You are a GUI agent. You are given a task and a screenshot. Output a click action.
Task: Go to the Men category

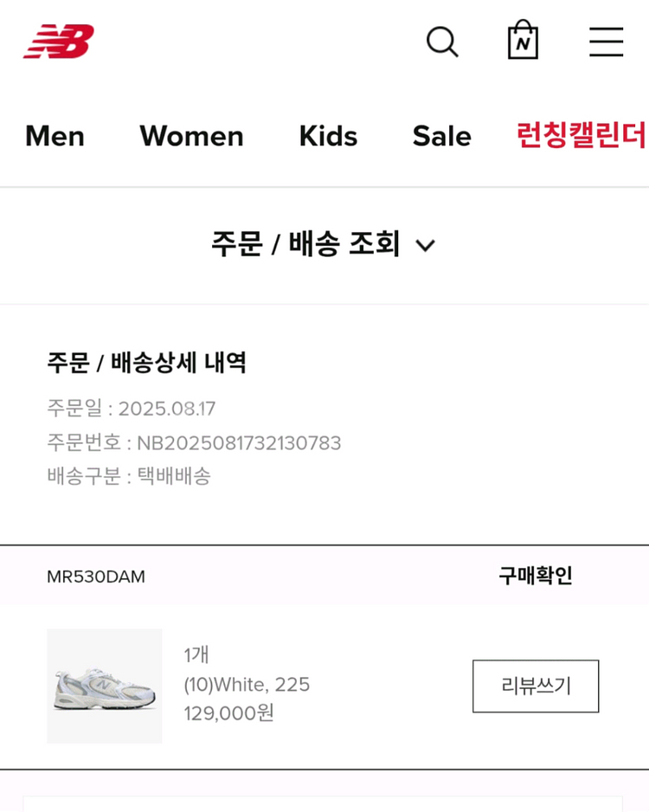click(55, 136)
